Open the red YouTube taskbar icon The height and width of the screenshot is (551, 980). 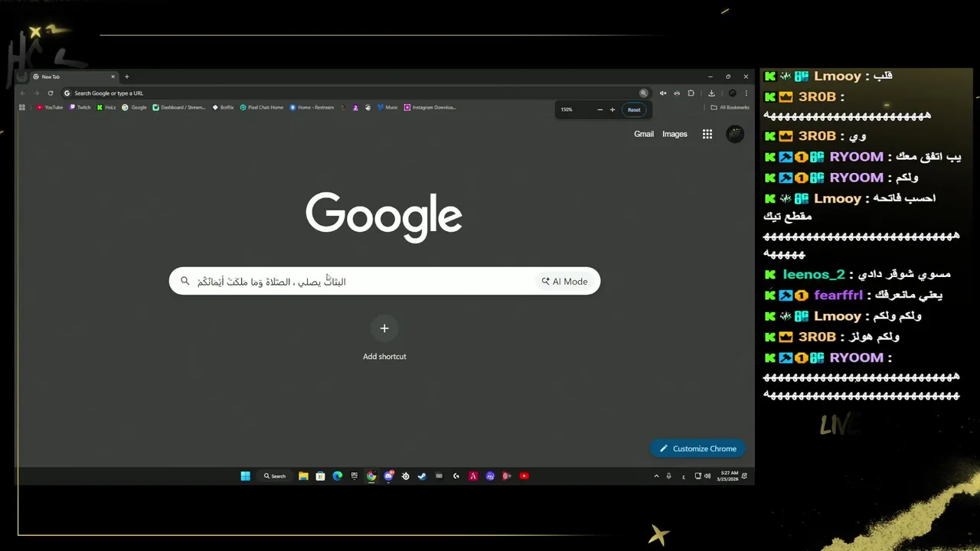[x=524, y=476]
